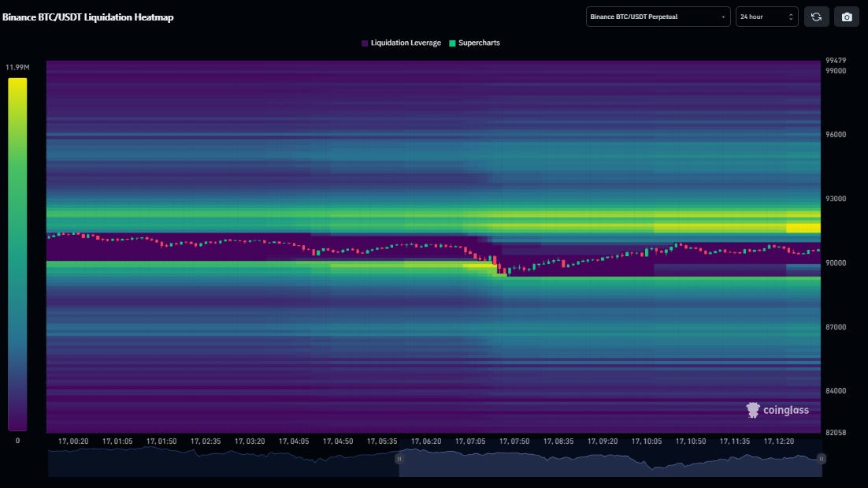This screenshot has width=868, height=488.
Task: Click the 82058 price axis label
Action: tap(836, 433)
